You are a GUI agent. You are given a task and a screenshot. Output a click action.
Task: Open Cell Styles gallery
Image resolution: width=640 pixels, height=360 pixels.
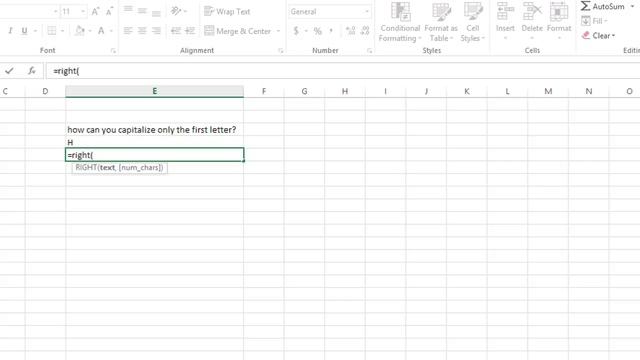[473, 22]
